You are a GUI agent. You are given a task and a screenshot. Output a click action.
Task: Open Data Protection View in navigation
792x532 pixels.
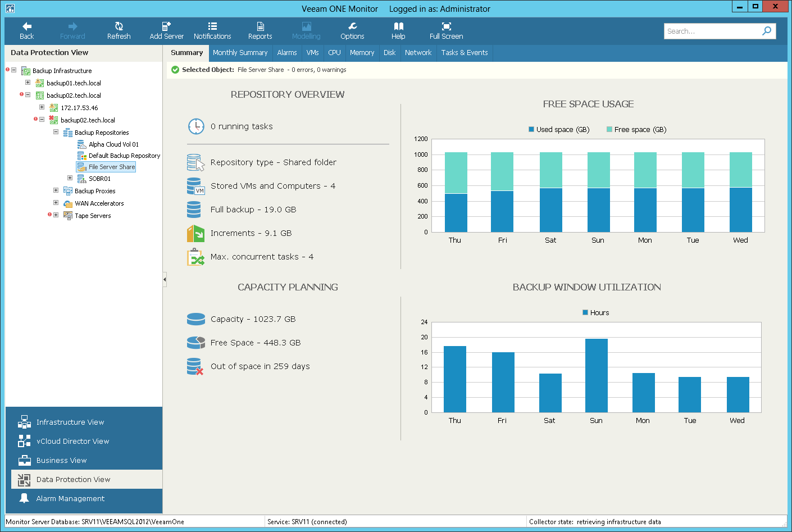(87, 479)
